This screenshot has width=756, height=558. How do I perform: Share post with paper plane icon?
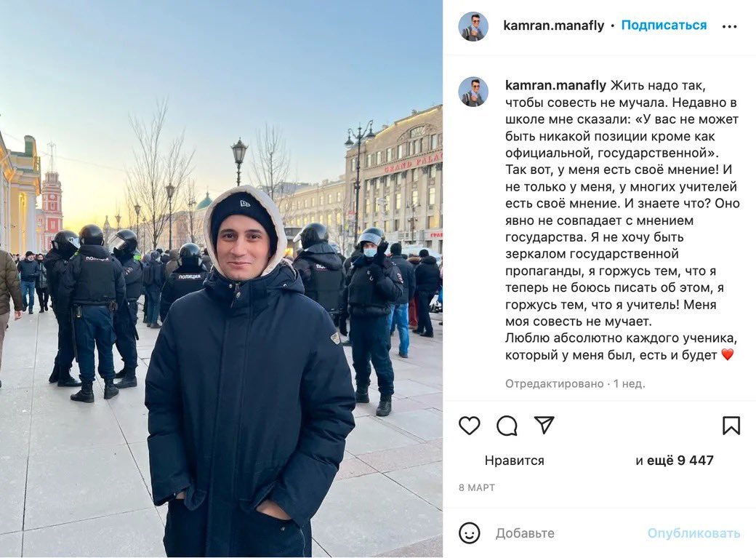pos(544,426)
